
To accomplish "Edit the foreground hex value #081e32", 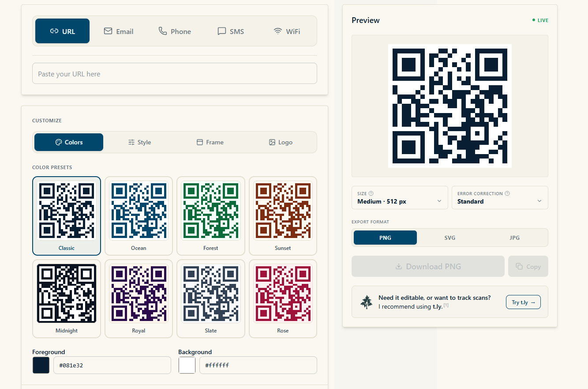I will coord(112,365).
